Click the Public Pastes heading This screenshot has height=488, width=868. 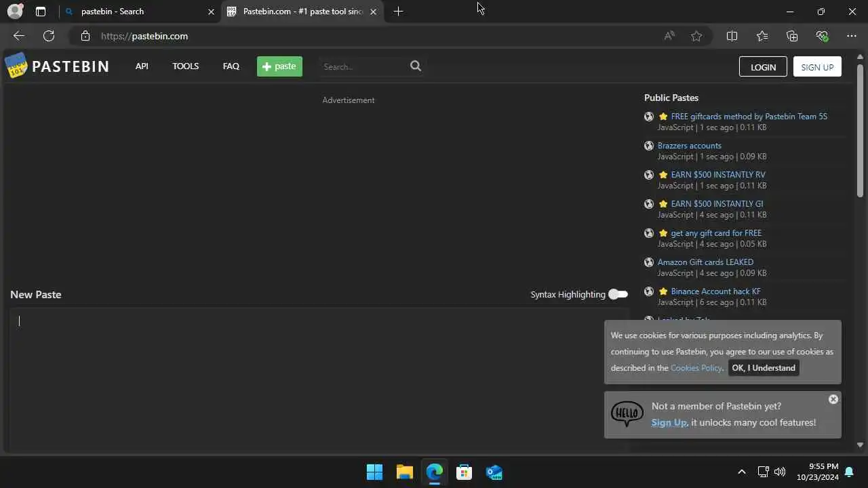point(671,98)
